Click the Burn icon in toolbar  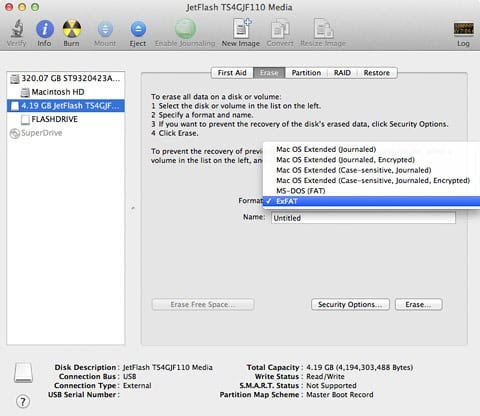tap(72, 29)
